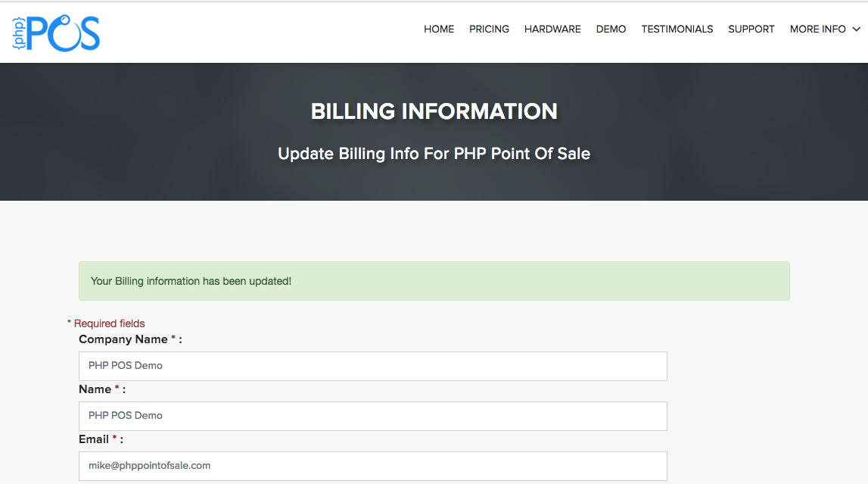Click the Company Name field label
The width and height of the screenshot is (868, 484).
[x=123, y=339]
